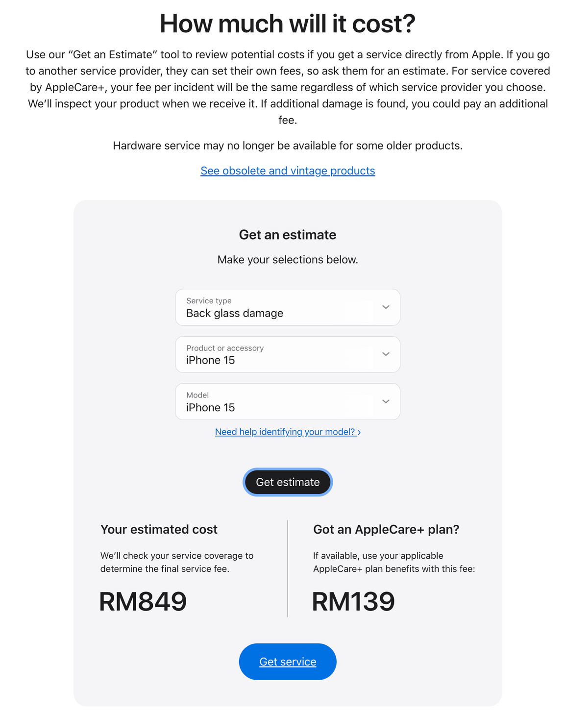Open the Model dropdown showing iPhone 15
Screen dimensions: 588x714
(288, 401)
